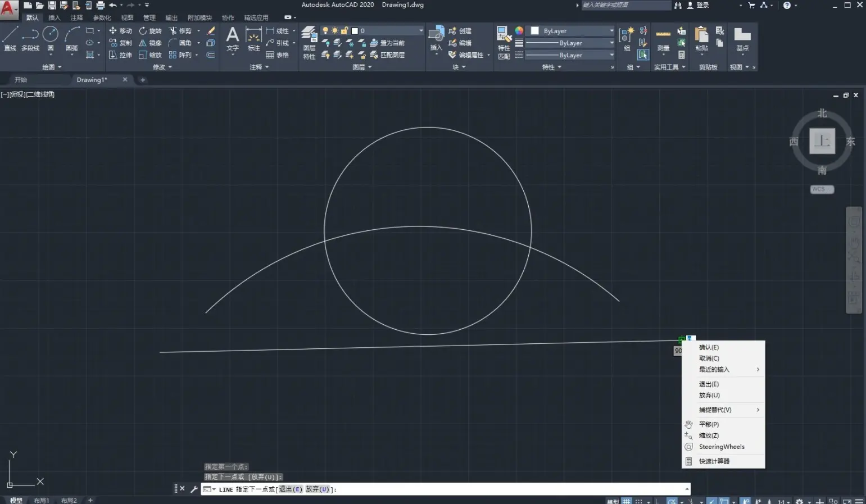The image size is (866, 504).
Task: Select the 直线 (Line) drawing tool
Action: pyautogui.click(x=10, y=38)
